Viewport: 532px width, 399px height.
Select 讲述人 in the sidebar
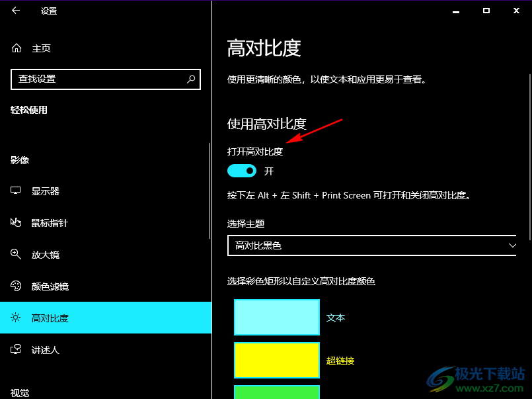pyautogui.click(x=106, y=349)
